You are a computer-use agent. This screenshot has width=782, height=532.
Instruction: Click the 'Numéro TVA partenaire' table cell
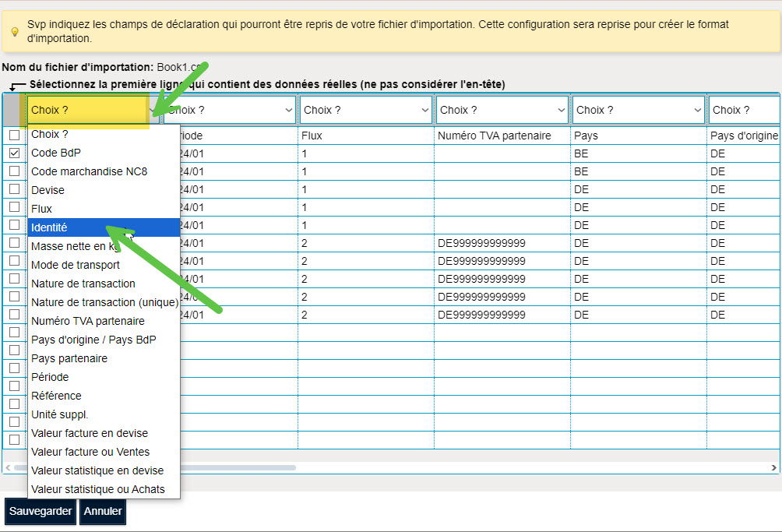[502, 136]
